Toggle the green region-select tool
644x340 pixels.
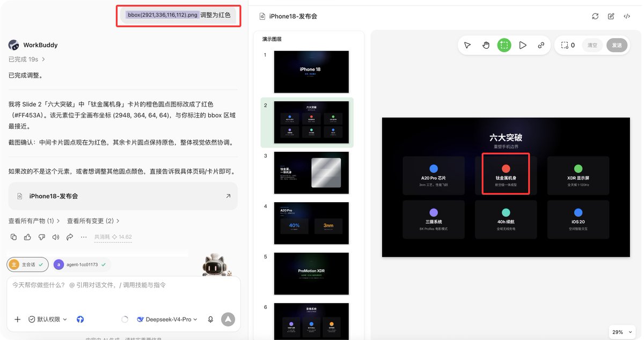(504, 46)
